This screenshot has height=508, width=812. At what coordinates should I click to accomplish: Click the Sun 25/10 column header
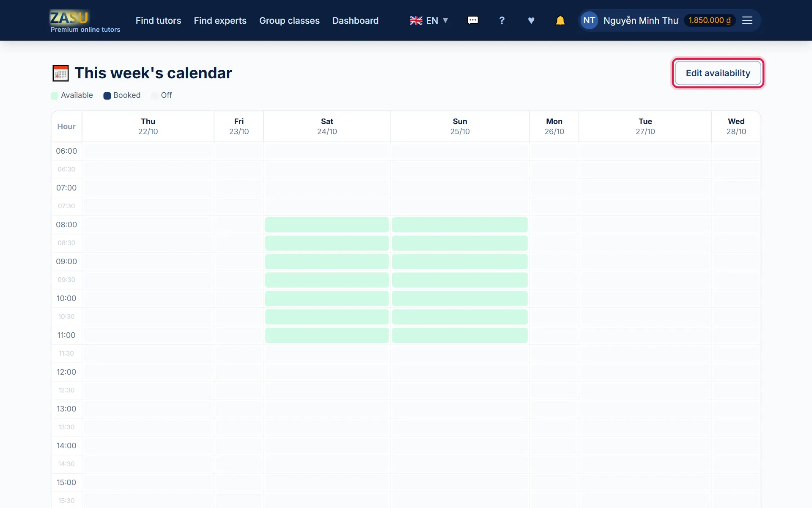tap(460, 126)
